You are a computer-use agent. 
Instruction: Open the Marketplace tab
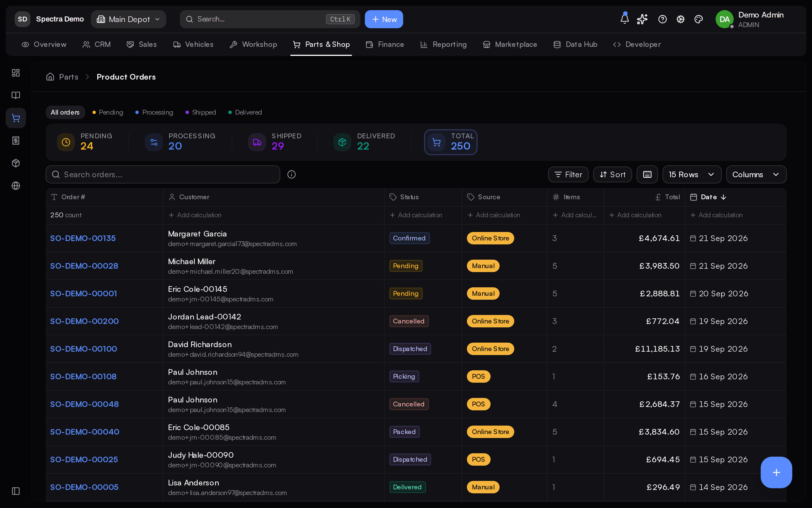pos(510,44)
